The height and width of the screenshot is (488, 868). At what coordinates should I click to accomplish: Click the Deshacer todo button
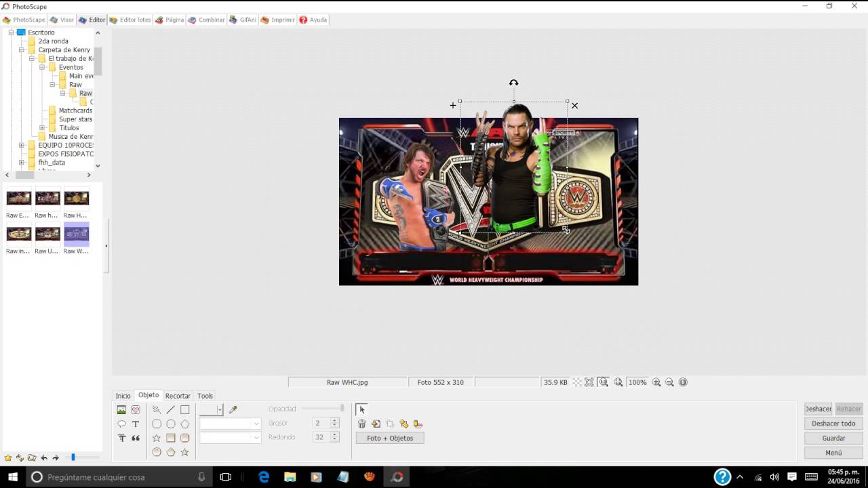[x=833, y=424]
